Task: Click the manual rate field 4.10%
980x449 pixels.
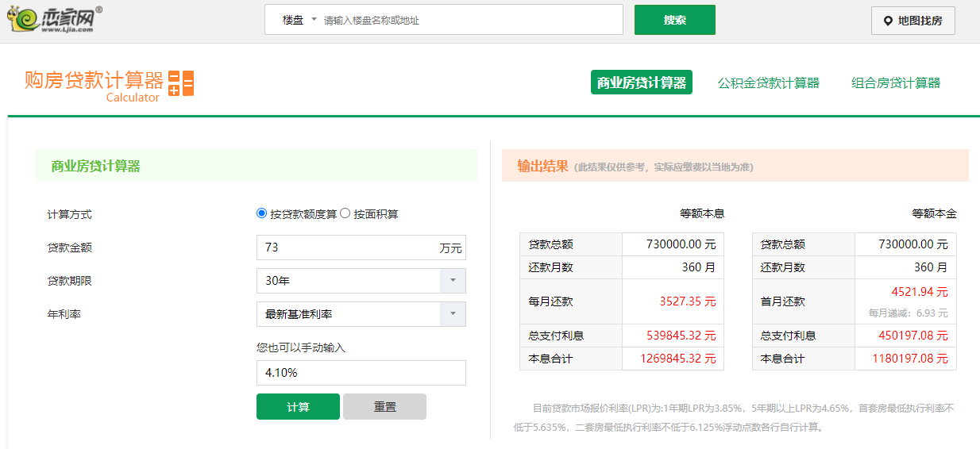Action: [361, 373]
